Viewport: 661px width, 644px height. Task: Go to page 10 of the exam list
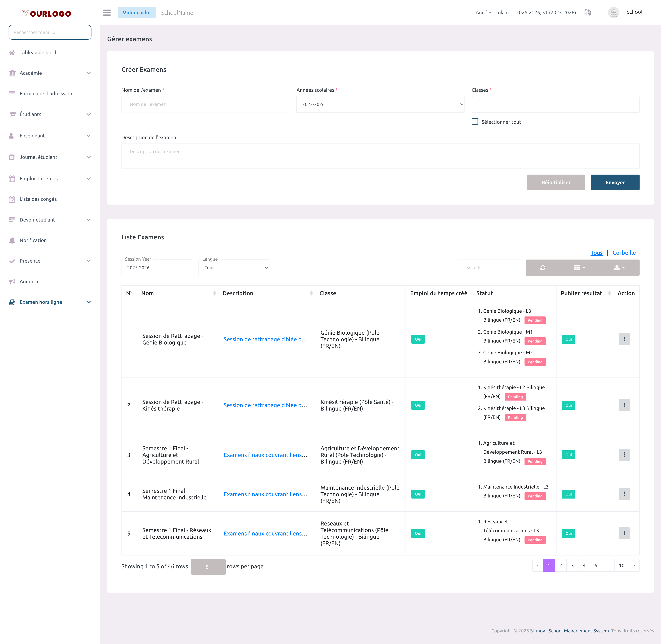[x=622, y=565]
